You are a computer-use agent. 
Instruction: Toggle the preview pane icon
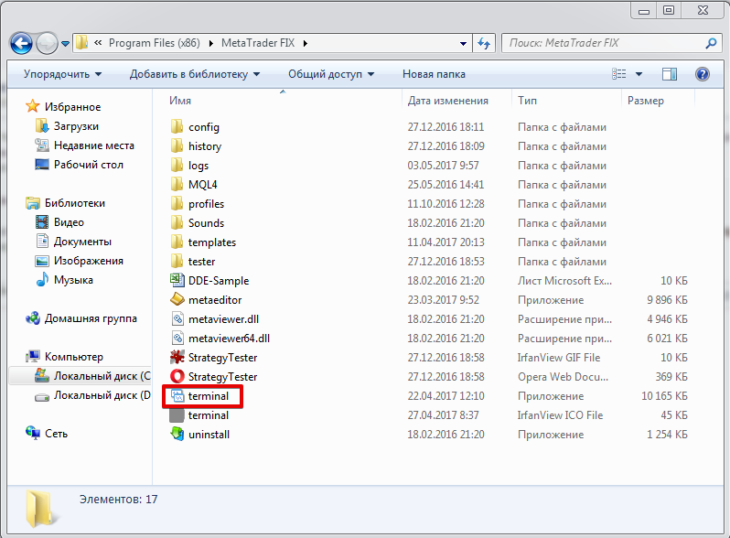coord(669,74)
